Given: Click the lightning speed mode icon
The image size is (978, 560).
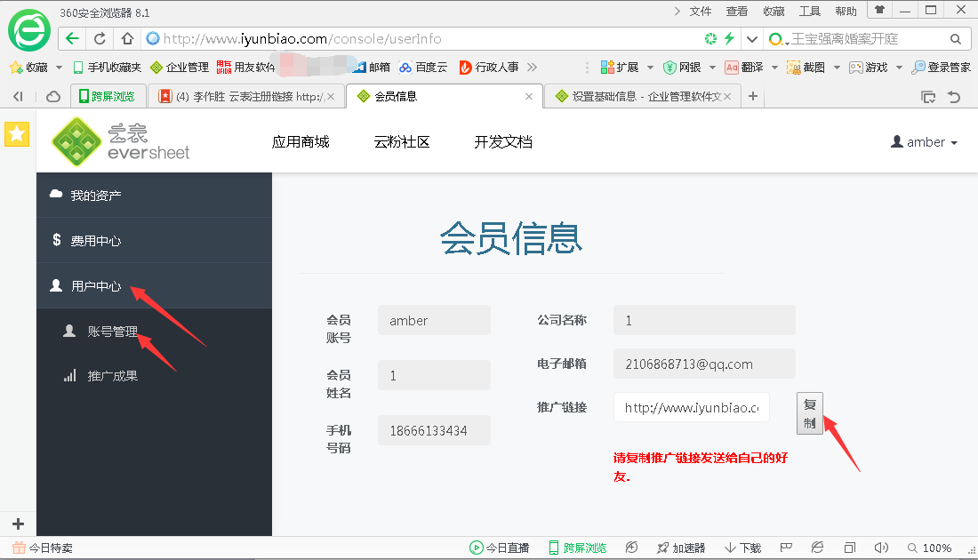Looking at the screenshot, I should [x=729, y=38].
